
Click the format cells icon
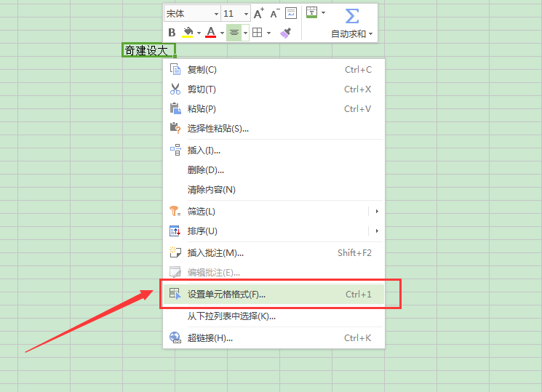tap(175, 294)
